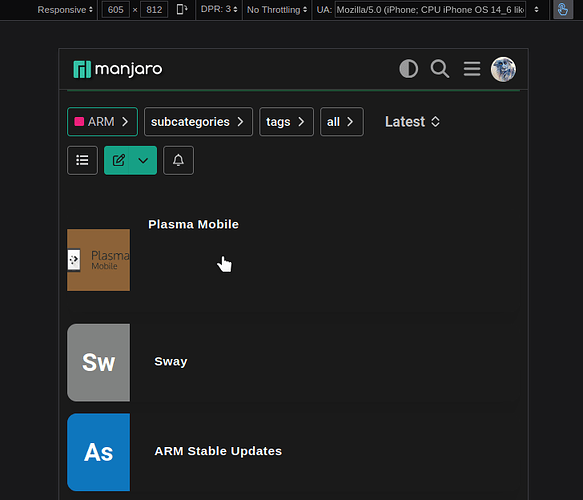Click the Plasma Mobile logo thumbnail
This screenshot has height=500, width=583.
pos(99,260)
